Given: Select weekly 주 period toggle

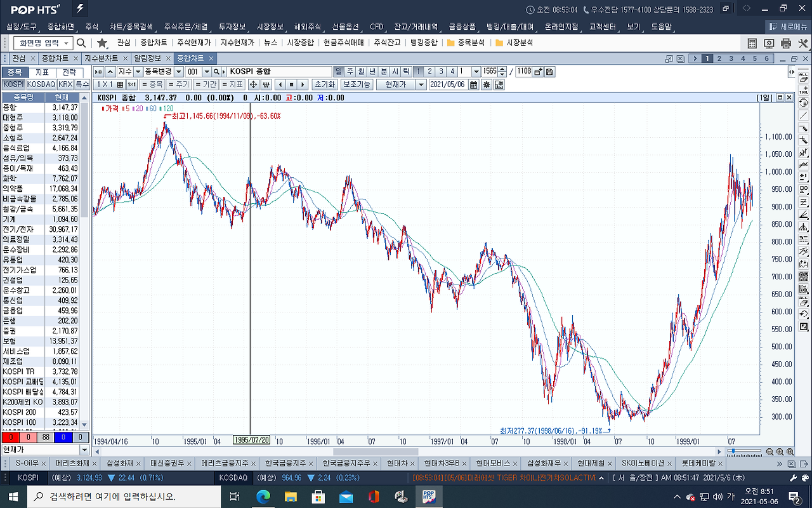Looking at the screenshot, I should pyautogui.click(x=350, y=72).
